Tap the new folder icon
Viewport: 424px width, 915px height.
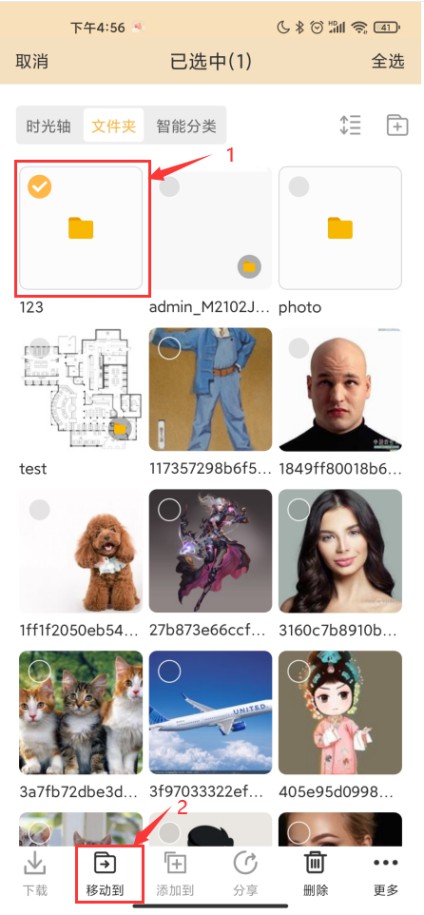click(x=397, y=125)
